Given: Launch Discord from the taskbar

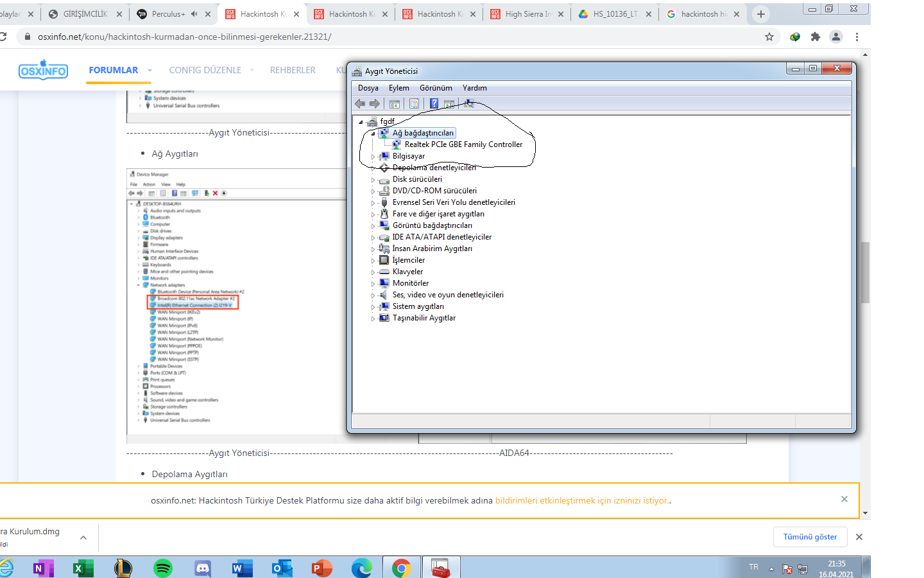Looking at the screenshot, I should (203, 568).
